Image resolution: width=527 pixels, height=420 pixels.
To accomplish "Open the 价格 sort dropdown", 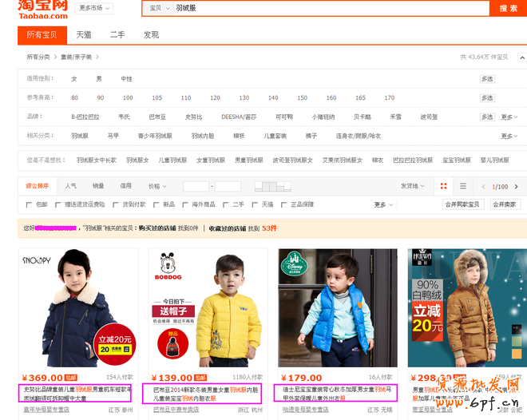I will pyautogui.click(x=156, y=186).
